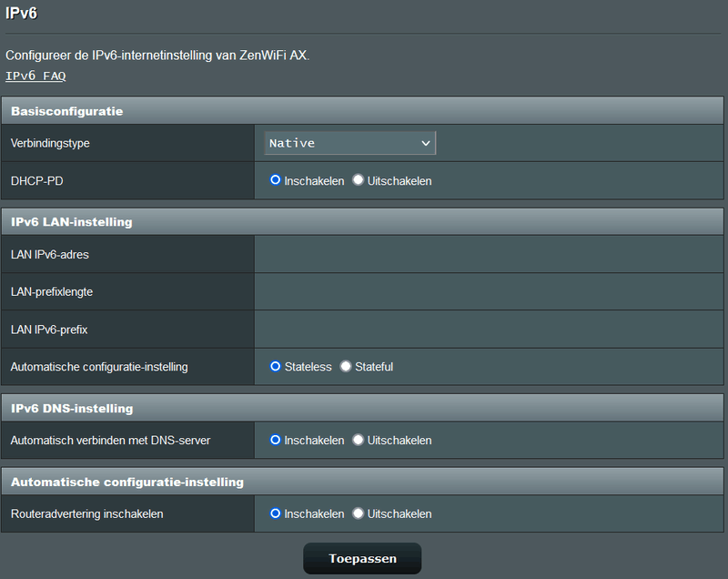Enable DHCP-PD with the Inschakelen radio
The image size is (728, 579).
[276, 180]
